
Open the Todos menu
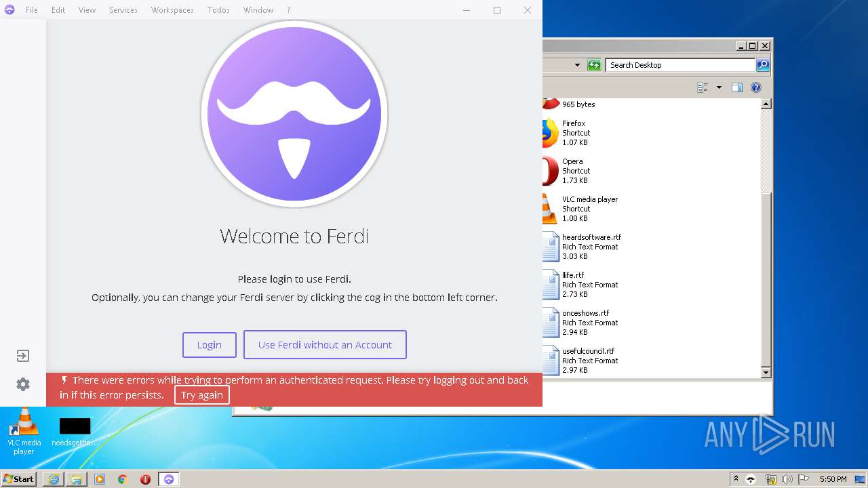218,10
